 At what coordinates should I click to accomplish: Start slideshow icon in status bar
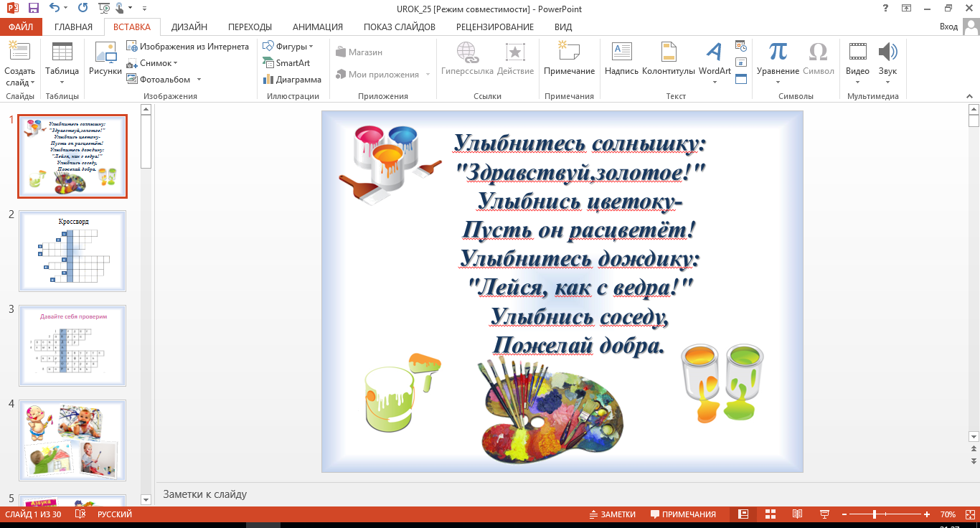point(824,514)
